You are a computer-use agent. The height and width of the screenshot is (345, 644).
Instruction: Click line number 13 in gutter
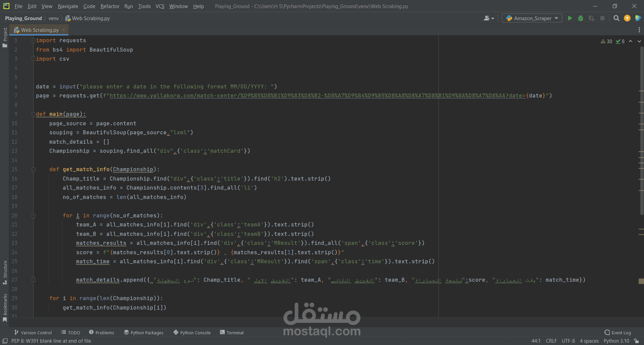point(14,151)
